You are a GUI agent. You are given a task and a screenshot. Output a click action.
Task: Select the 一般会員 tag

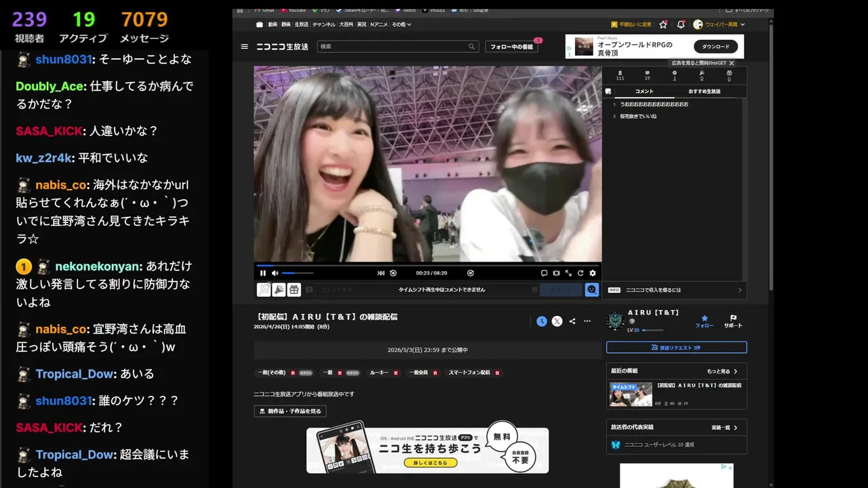click(x=418, y=373)
